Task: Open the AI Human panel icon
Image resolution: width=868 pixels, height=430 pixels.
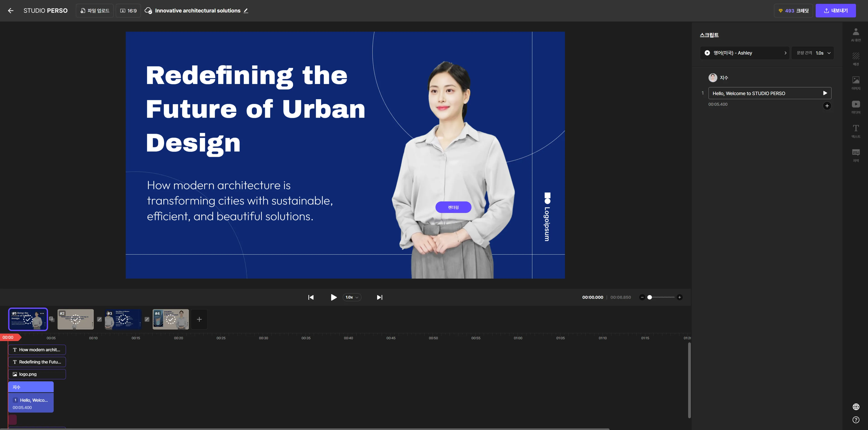Action: pyautogui.click(x=856, y=35)
